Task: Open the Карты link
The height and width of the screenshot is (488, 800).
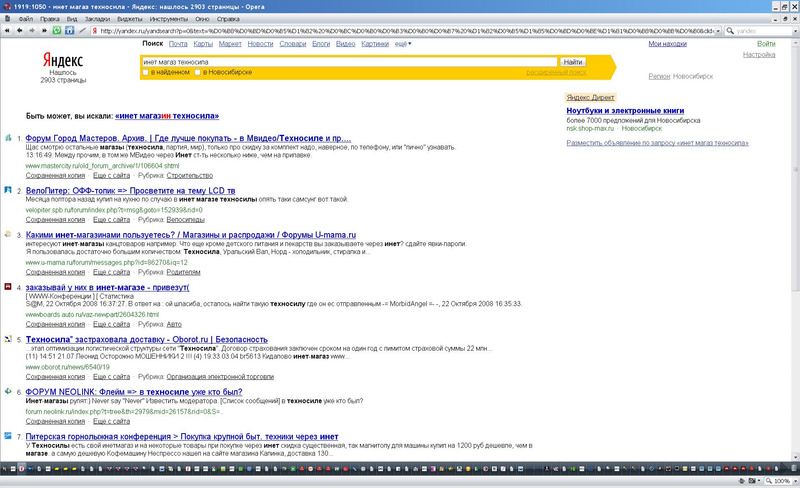Action: (x=203, y=44)
